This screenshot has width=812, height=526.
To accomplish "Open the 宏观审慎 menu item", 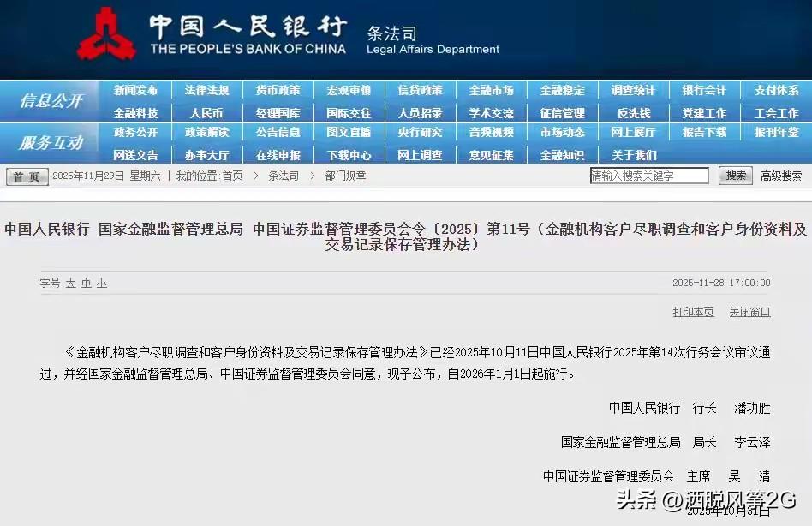I will [x=349, y=90].
